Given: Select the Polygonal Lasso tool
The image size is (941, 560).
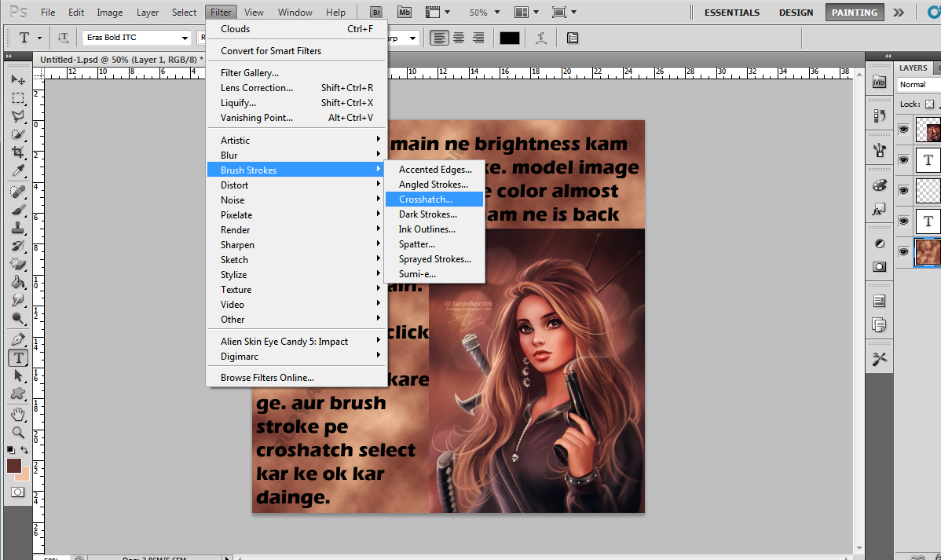Looking at the screenshot, I should pyautogui.click(x=18, y=115).
